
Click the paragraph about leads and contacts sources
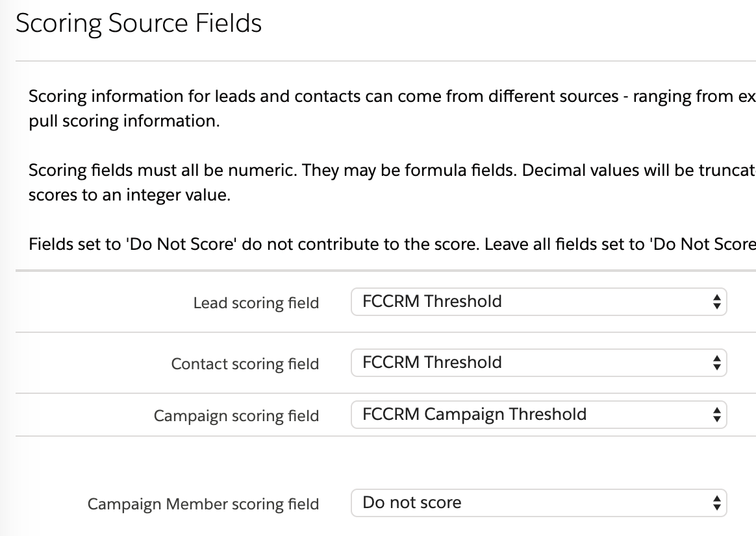pyautogui.click(x=392, y=108)
